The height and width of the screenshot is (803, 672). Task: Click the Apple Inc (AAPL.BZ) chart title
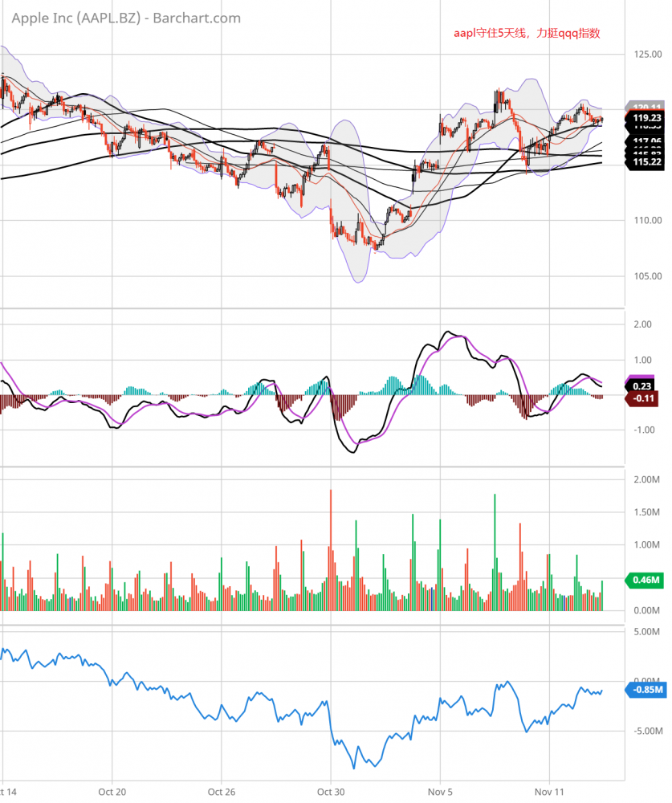coord(120,18)
